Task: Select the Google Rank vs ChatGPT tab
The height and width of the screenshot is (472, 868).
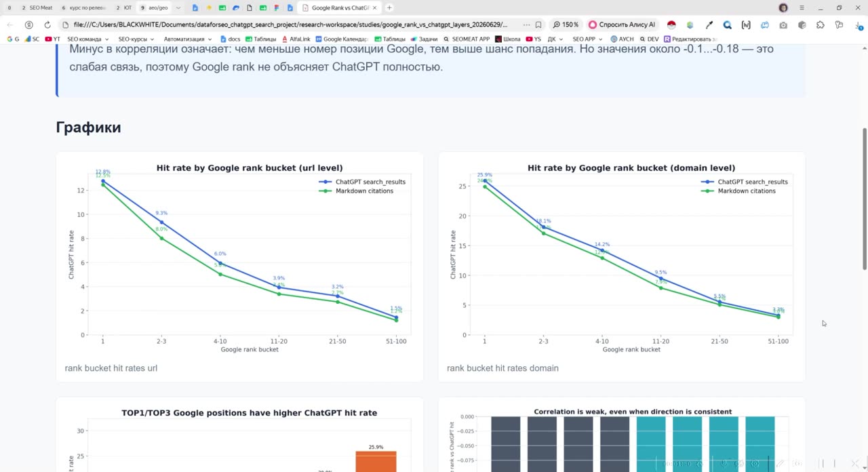Action: pos(339,8)
